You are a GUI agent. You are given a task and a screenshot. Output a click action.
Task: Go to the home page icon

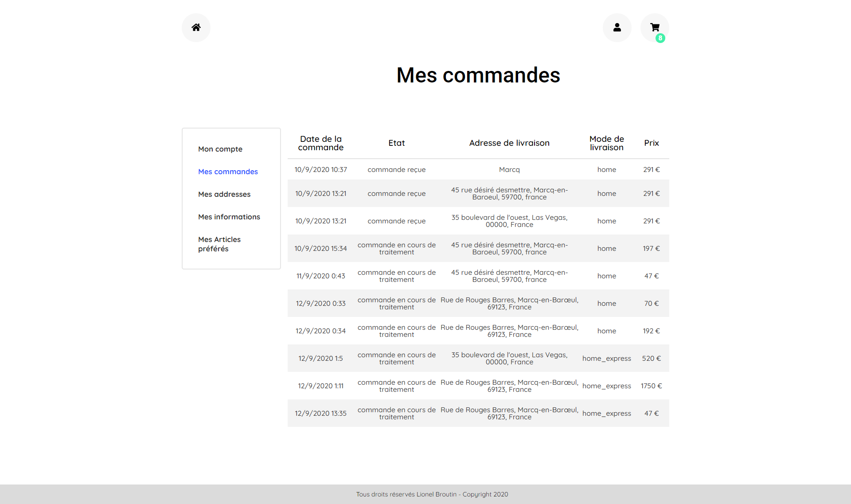196,27
